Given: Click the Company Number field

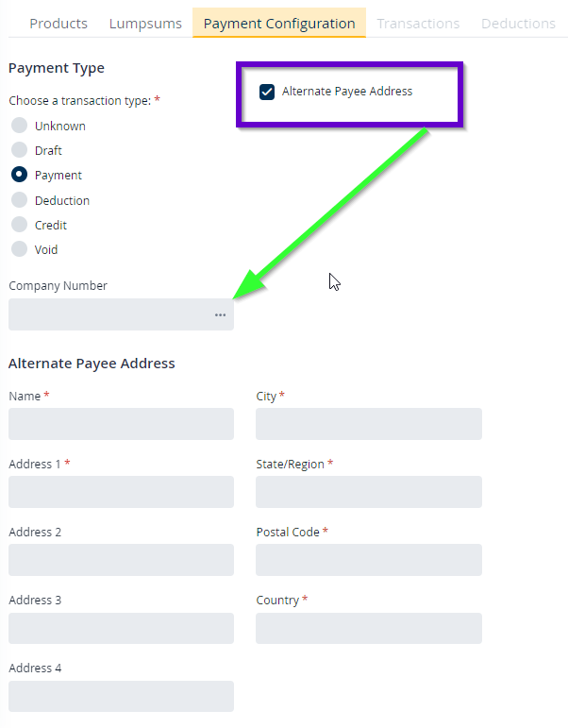Looking at the screenshot, I should [109, 315].
